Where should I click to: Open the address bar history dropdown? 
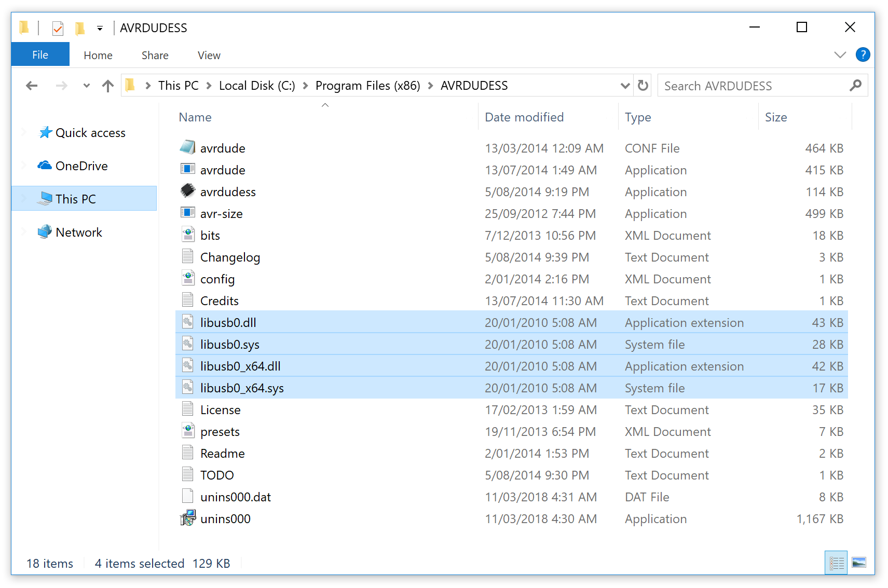tap(624, 85)
